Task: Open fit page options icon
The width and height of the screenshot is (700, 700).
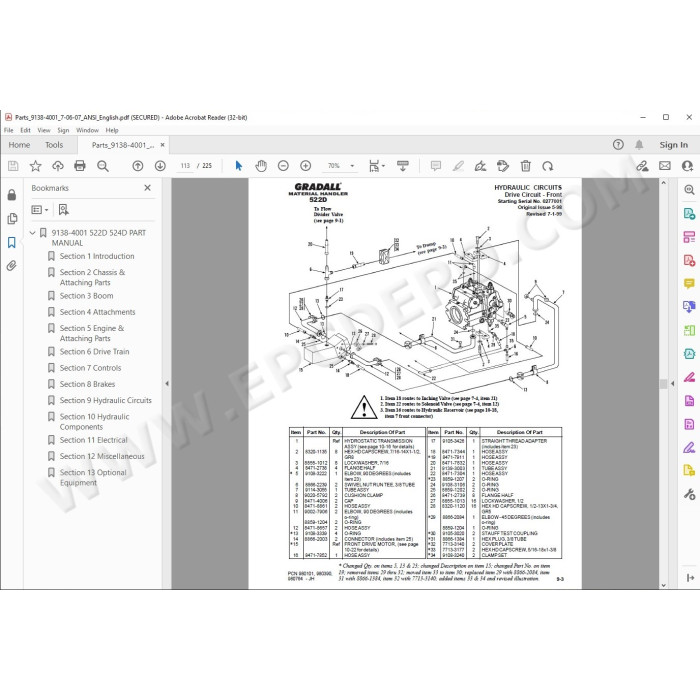Action: coord(376,166)
